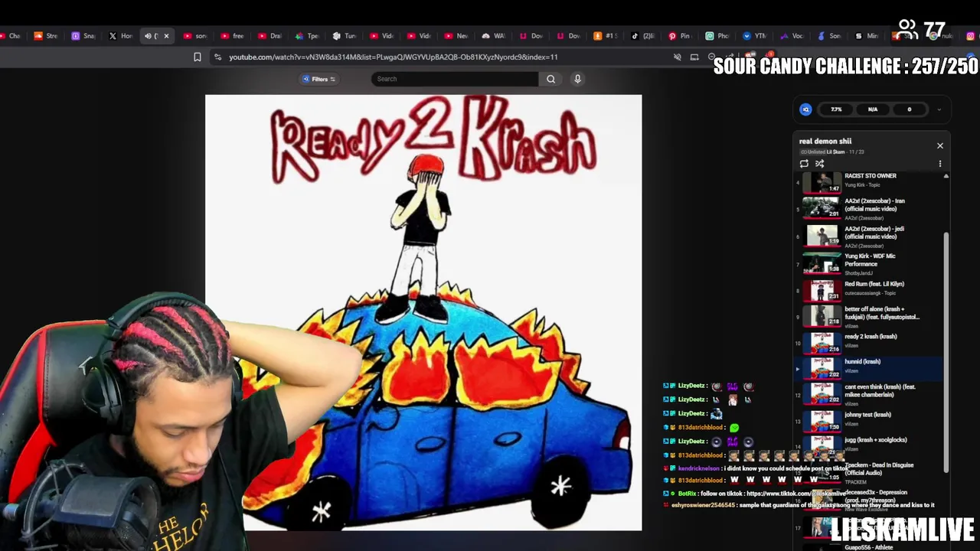Click thumbnail of Red Rum video
This screenshot has height=551, width=980.
822,291
